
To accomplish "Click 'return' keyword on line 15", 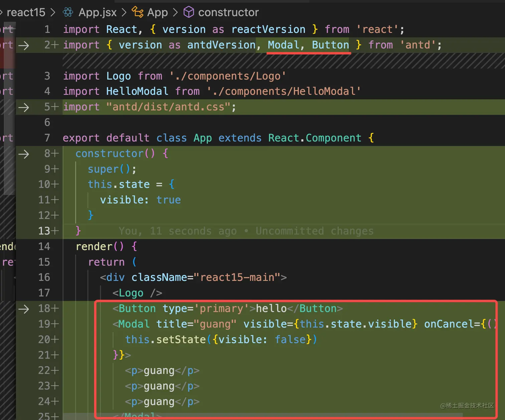I will (x=106, y=262).
